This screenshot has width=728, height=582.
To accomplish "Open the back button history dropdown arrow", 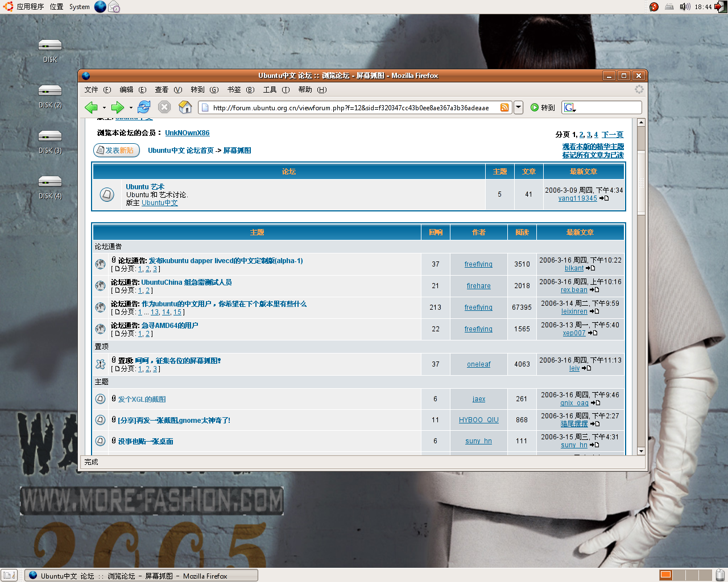I will (104, 107).
